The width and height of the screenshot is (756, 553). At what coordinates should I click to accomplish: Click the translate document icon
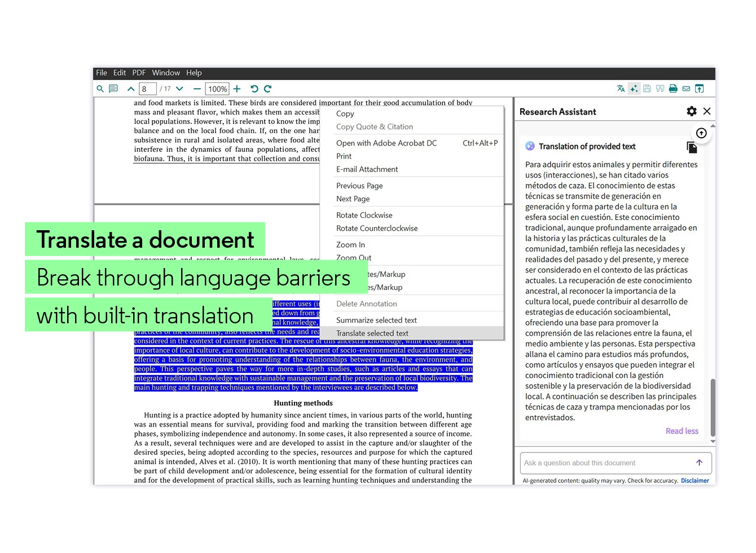point(621,89)
